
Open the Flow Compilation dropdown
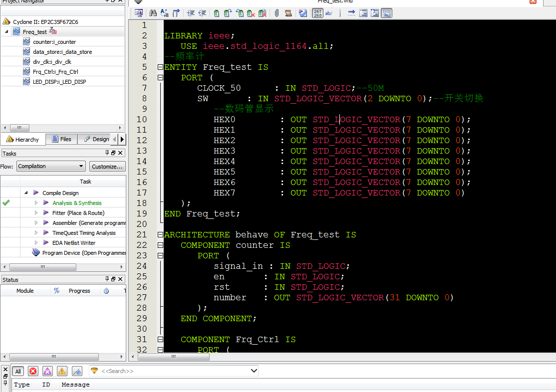(51, 166)
